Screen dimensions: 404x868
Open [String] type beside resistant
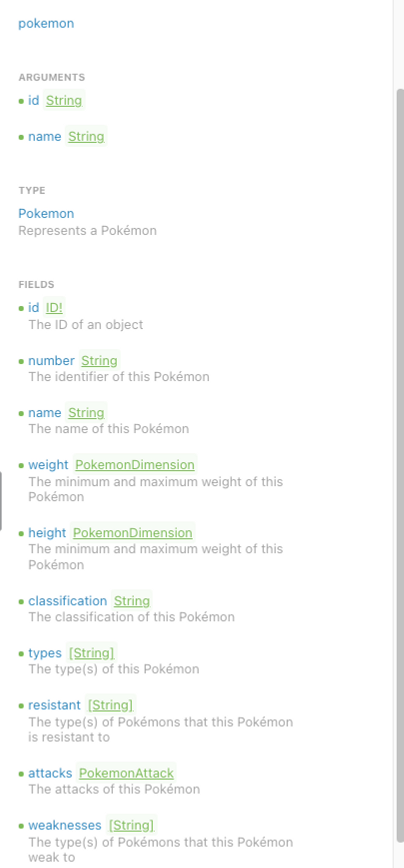coord(111,705)
